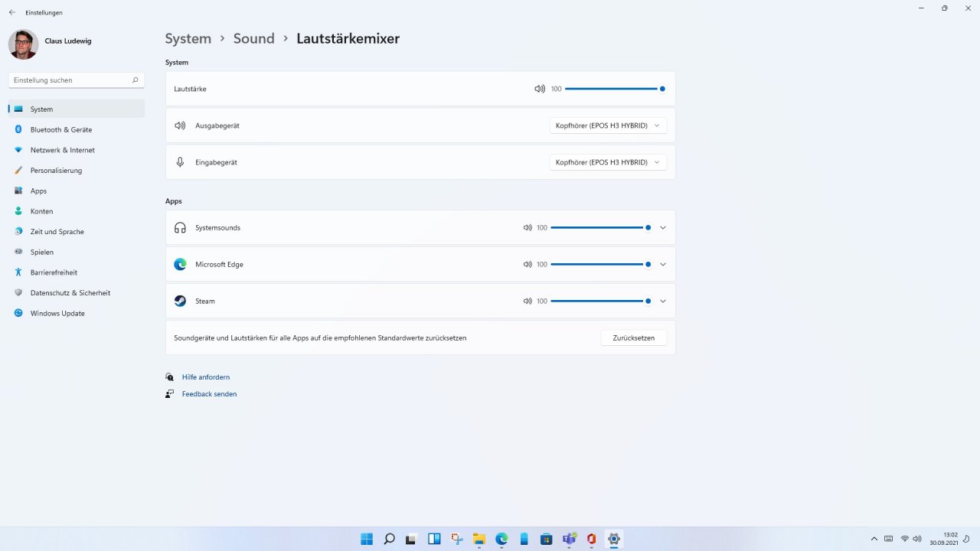Open the Eingabegerät device dropdown
980x551 pixels.
click(x=608, y=162)
